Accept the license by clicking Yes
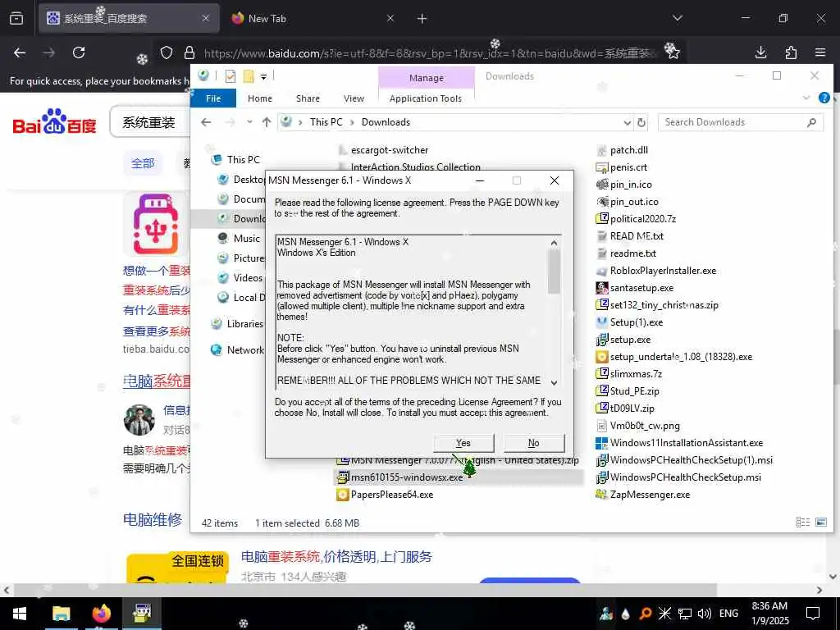Screen dimensions: 840x630 (x=463, y=443)
